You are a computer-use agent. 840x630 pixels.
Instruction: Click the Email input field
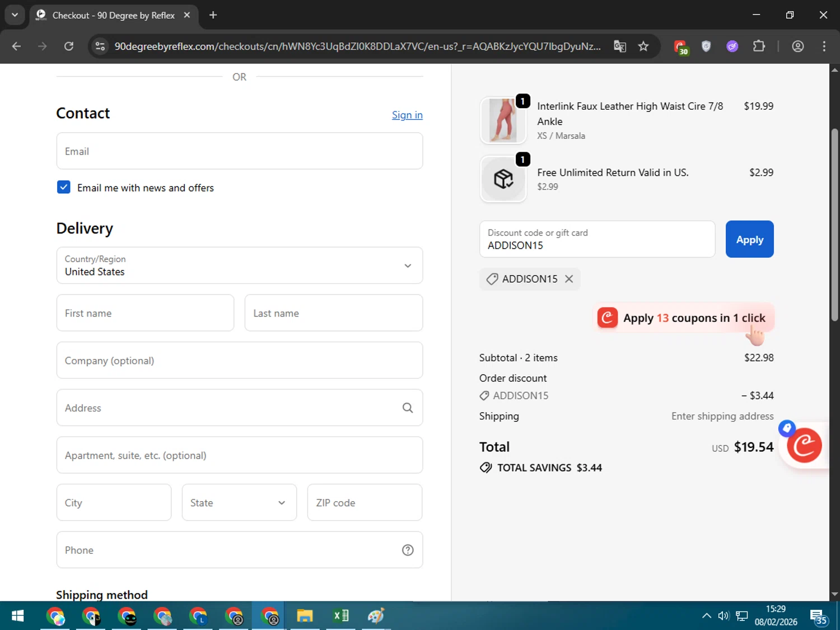coord(240,151)
